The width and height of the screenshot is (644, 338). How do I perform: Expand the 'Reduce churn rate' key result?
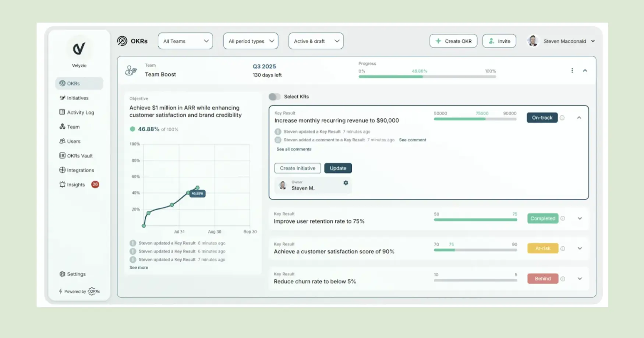(x=580, y=279)
